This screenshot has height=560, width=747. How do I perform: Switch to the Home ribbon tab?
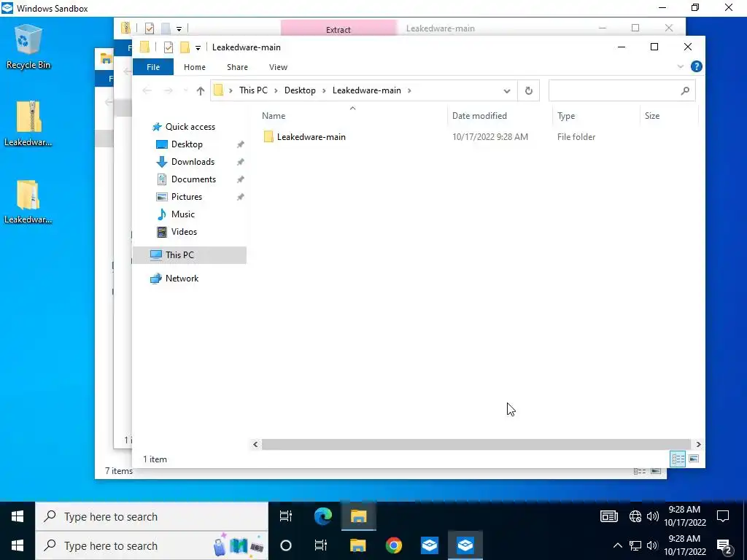click(x=194, y=67)
